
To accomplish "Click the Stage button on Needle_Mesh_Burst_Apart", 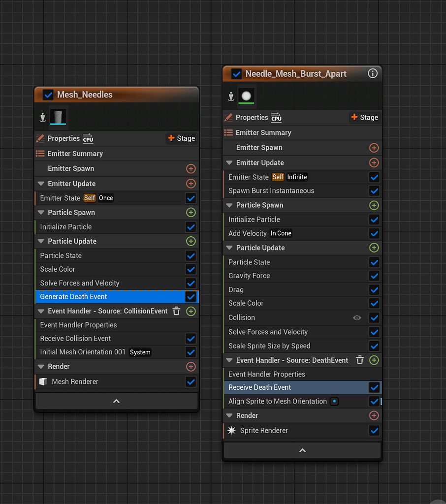I will click(x=365, y=117).
